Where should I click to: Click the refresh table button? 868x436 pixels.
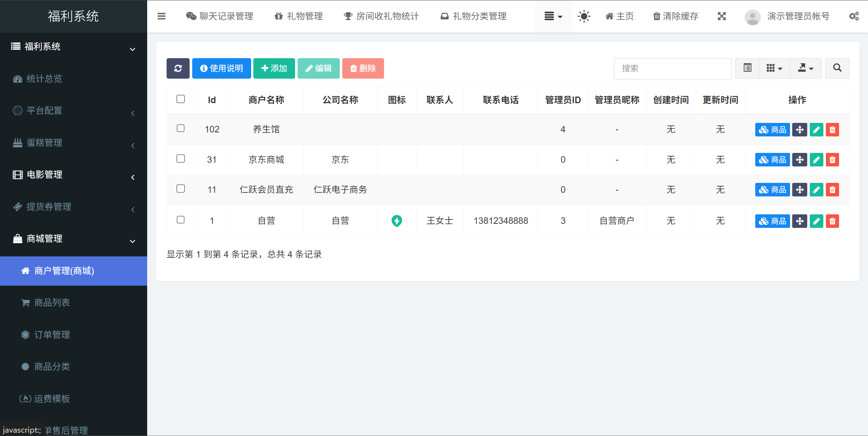pos(178,68)
